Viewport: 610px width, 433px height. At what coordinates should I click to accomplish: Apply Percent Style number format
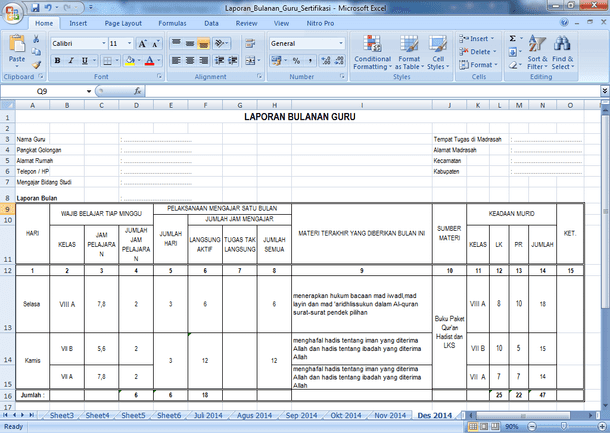(296, 61)
